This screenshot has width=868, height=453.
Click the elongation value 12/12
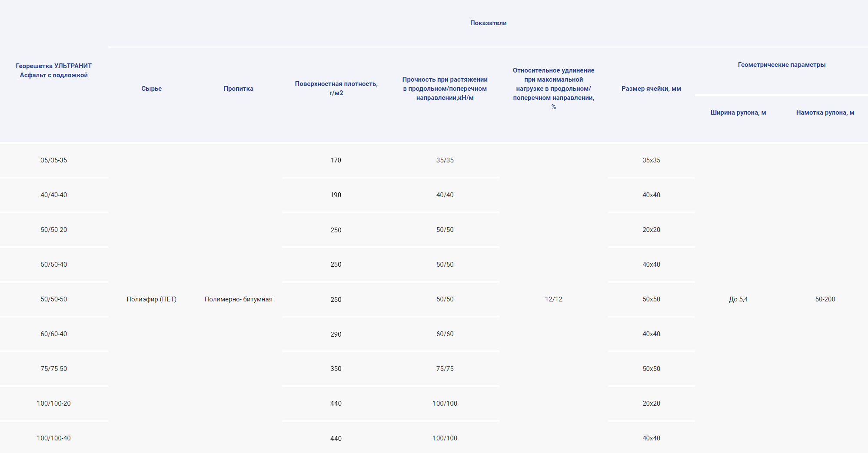click(x=553, y=299)
